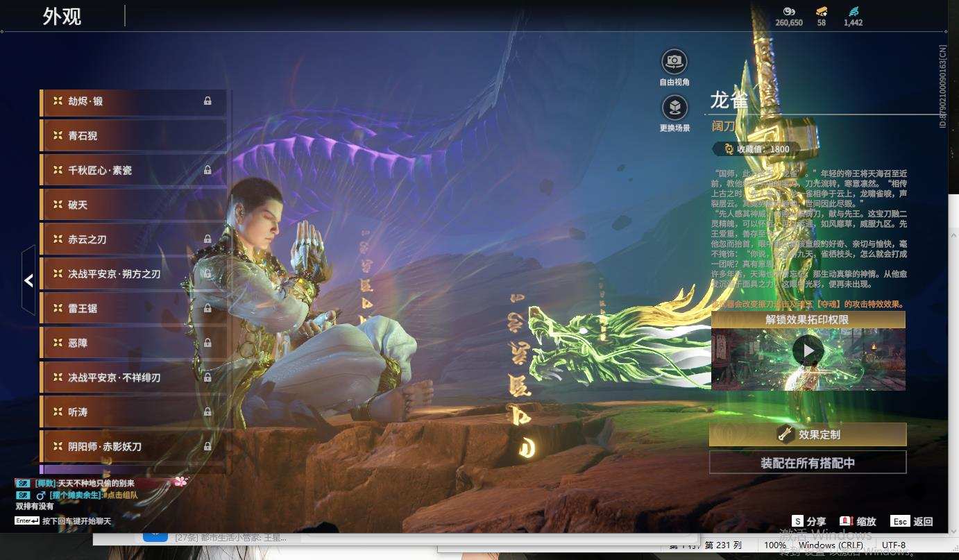This screenshot has width=959, height=560.
Task: Click the blue swirl currency icon
Action: (854, 11)
